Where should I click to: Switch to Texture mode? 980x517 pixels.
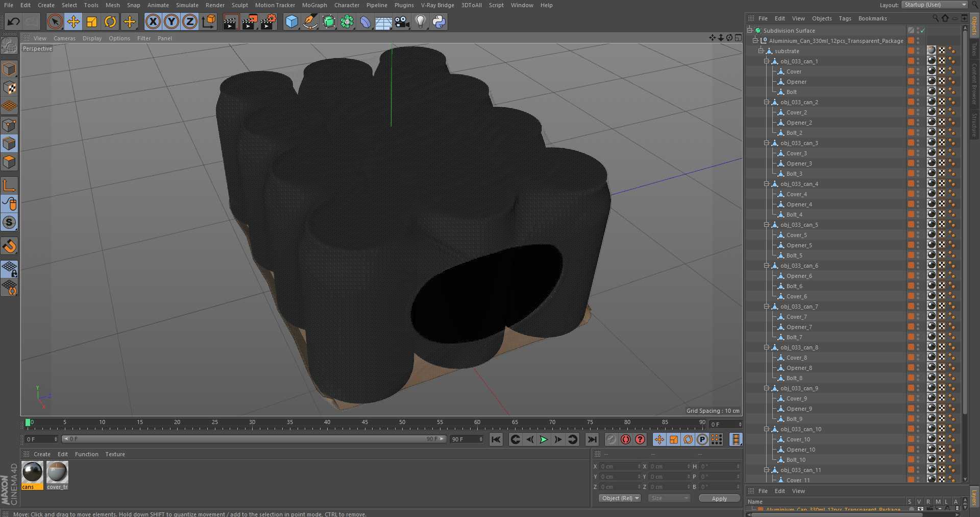tap(9, 87)
